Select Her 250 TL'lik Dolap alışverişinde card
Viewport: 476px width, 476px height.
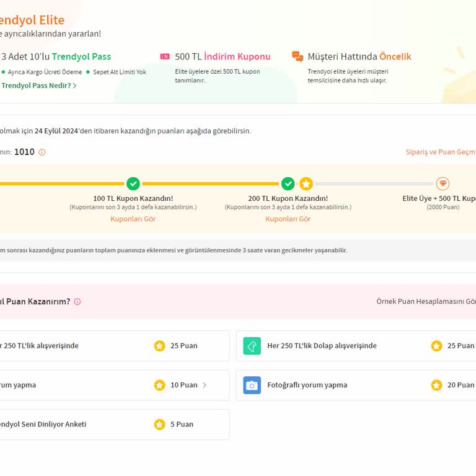tap(356, 346)
